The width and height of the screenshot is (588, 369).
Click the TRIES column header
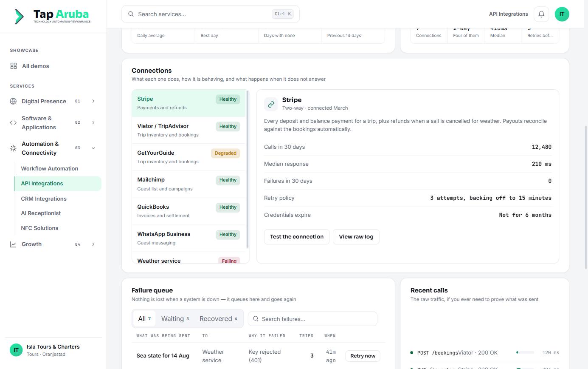tap(307, 336)
